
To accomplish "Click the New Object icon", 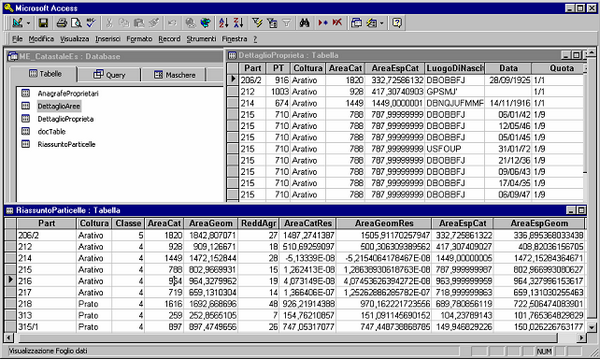I will pyautogui.click(x=371, y=23).
